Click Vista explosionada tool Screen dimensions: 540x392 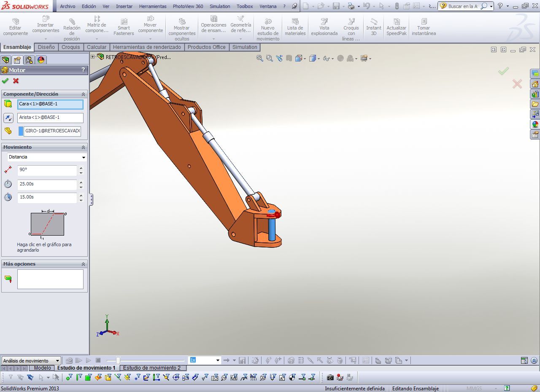324,27
